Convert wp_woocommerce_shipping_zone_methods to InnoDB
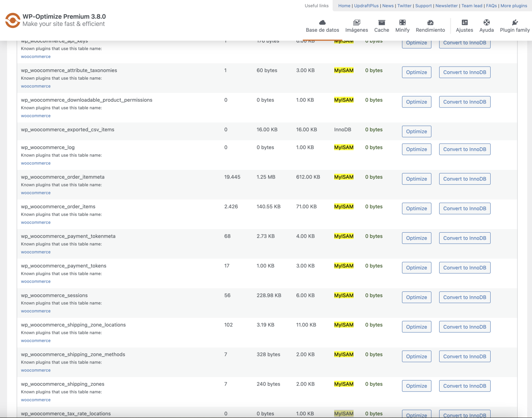Screen dimensions: 532x418 (x=465, y=356)
